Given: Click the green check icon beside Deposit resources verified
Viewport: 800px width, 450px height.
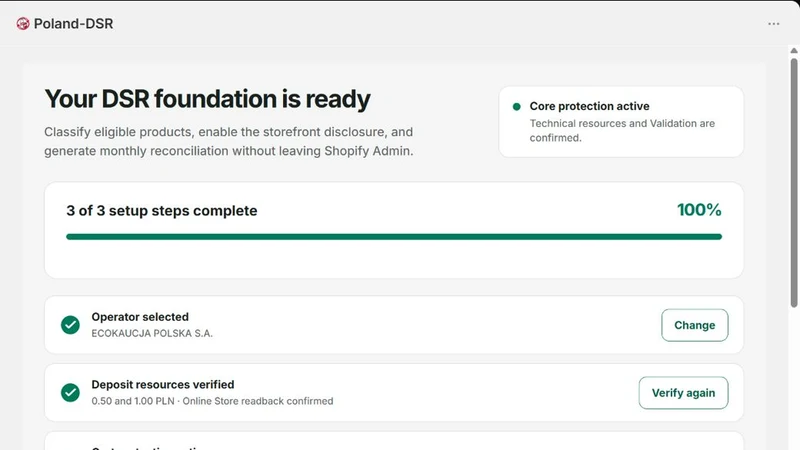Looking at the screenshot, I should coord(70,392).
